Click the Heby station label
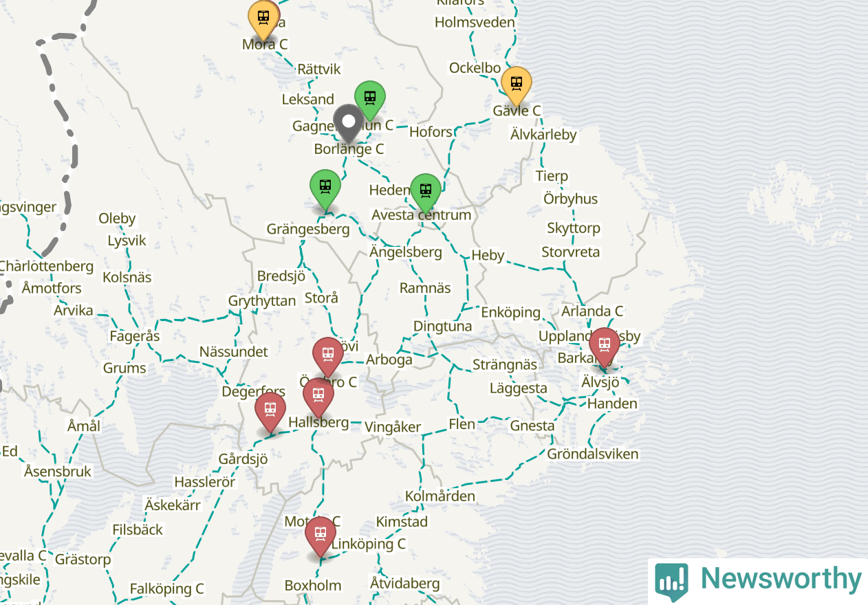Screen dimensions: 868x605 (x=488, y=255)
